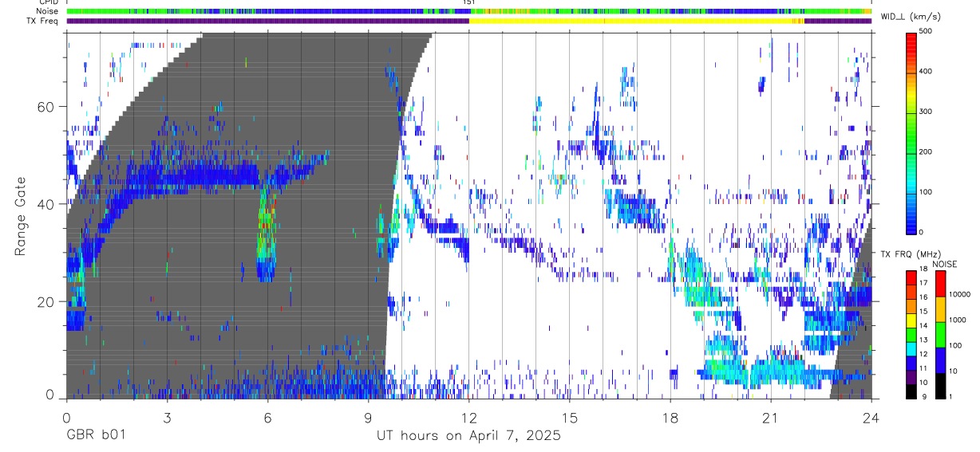Click the 24 hour tick on UT axis
Screen dimensions: 980x452
871,419
